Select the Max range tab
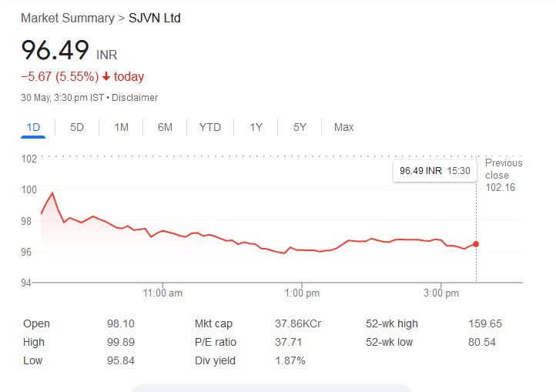 pyautogui.click(x=343, y=127)
